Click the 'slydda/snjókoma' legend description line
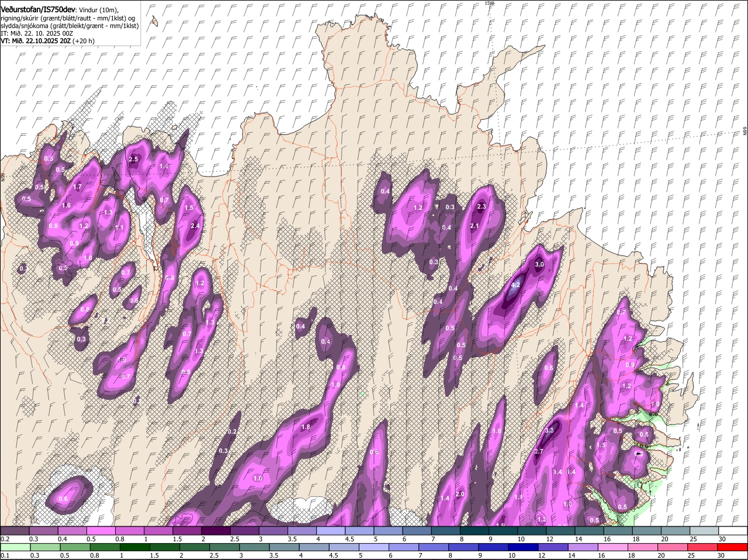Image resolution: width=748 pixels, height=560 pixels. point(70,26)
